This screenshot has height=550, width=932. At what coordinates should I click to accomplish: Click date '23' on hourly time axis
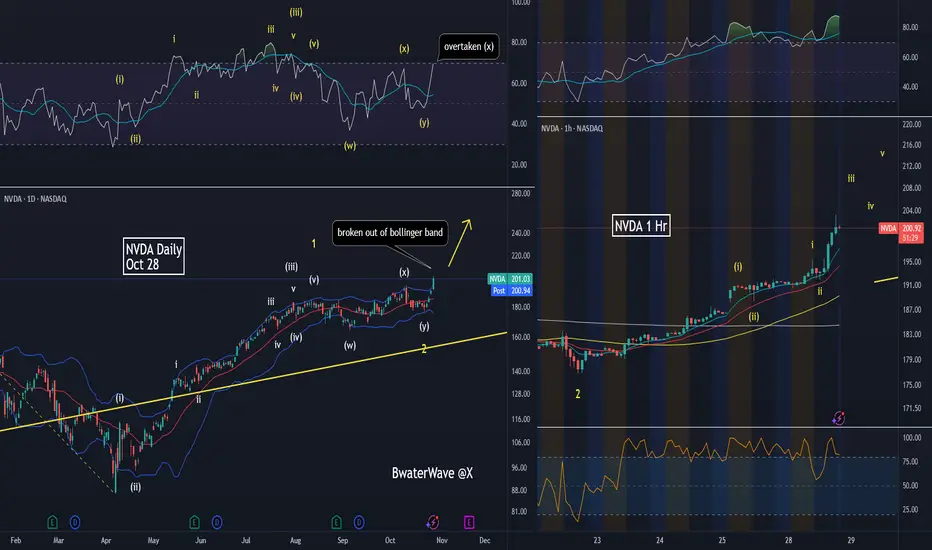(597, 540)
